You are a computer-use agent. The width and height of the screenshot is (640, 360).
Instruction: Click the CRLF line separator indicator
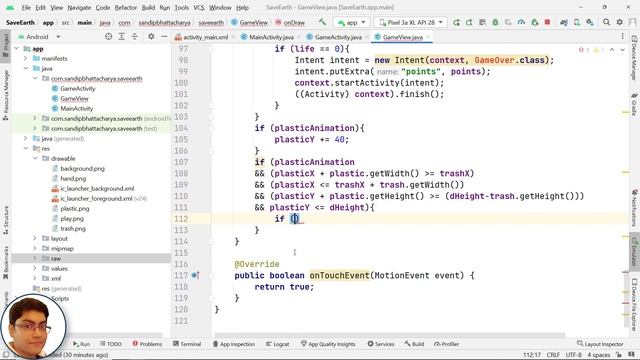553,355
